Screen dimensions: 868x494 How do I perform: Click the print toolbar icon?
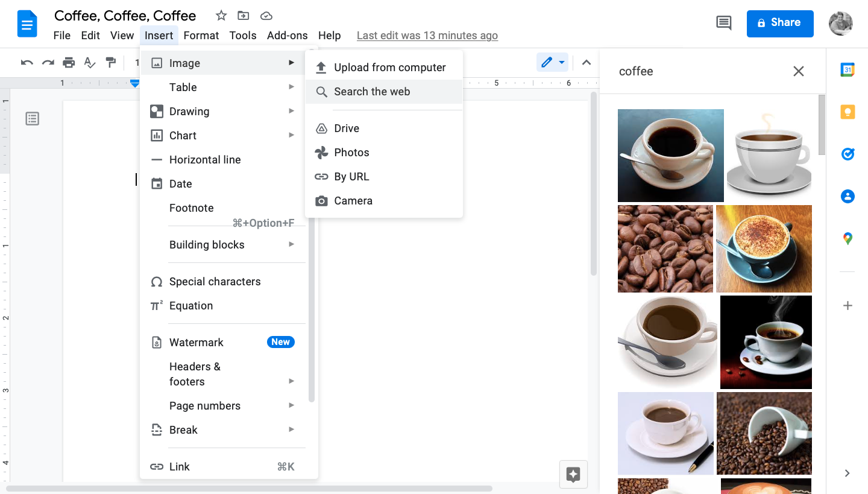(69, 62)
